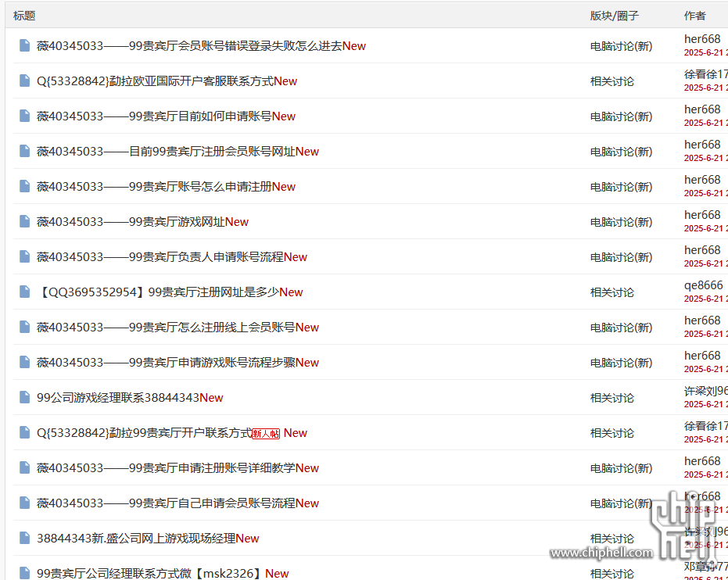Open thread 38844343新.盛公司网上游戏现场经理
728x580 pixels.
pos(136,539)
